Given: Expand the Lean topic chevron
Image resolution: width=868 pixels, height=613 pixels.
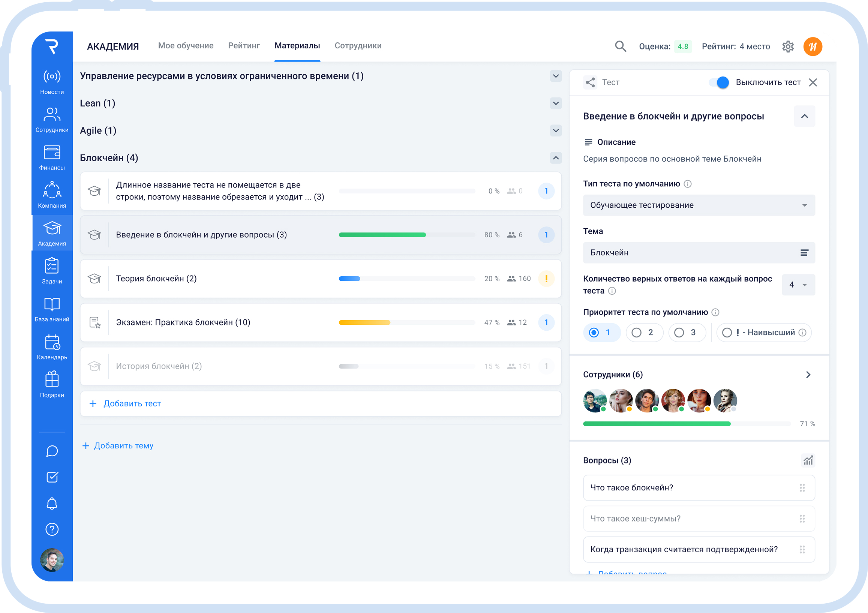Looking at the screenshot, I should tap(556, 103).
